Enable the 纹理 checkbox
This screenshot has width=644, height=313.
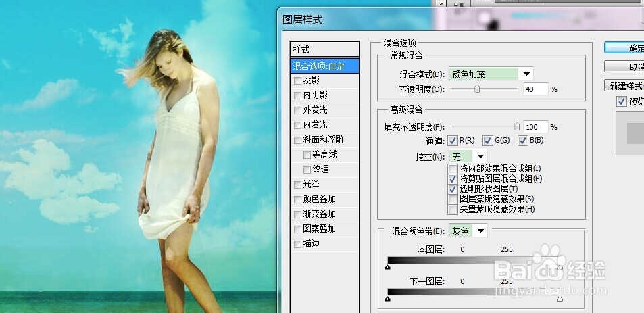[x=307, y=170]
